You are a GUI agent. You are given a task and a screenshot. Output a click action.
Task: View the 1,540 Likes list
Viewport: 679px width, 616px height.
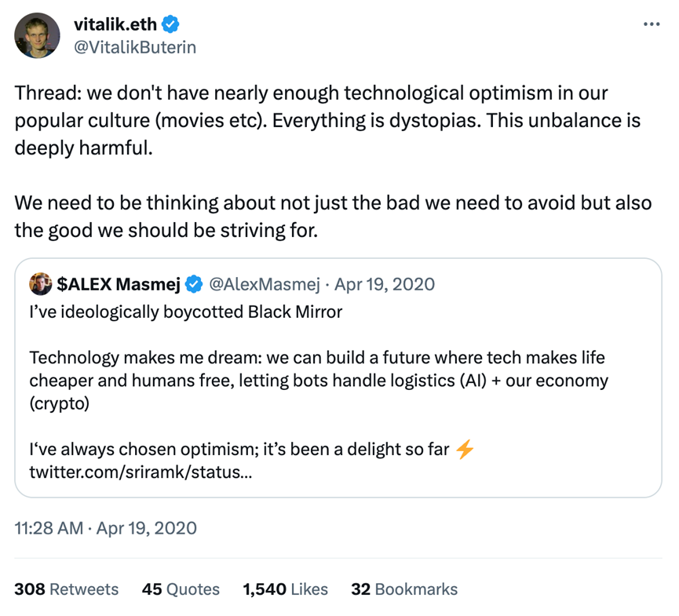(285, 589)
